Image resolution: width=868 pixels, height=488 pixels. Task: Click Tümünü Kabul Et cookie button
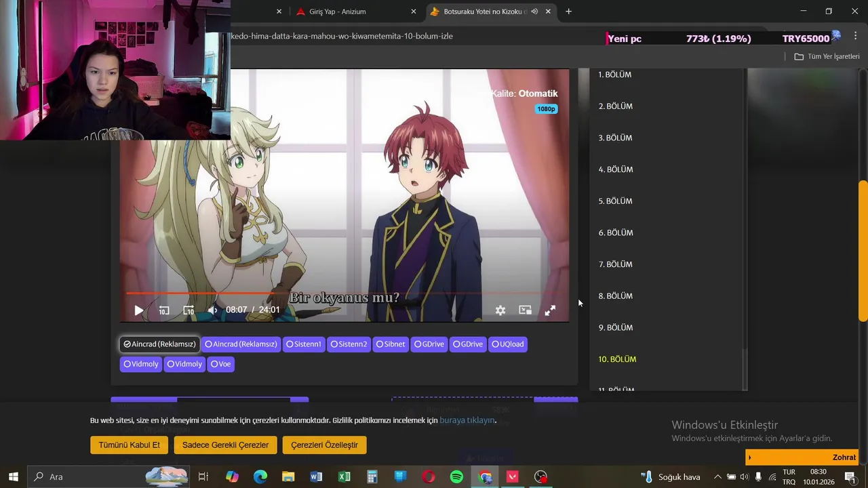click(x=129, y=445)
